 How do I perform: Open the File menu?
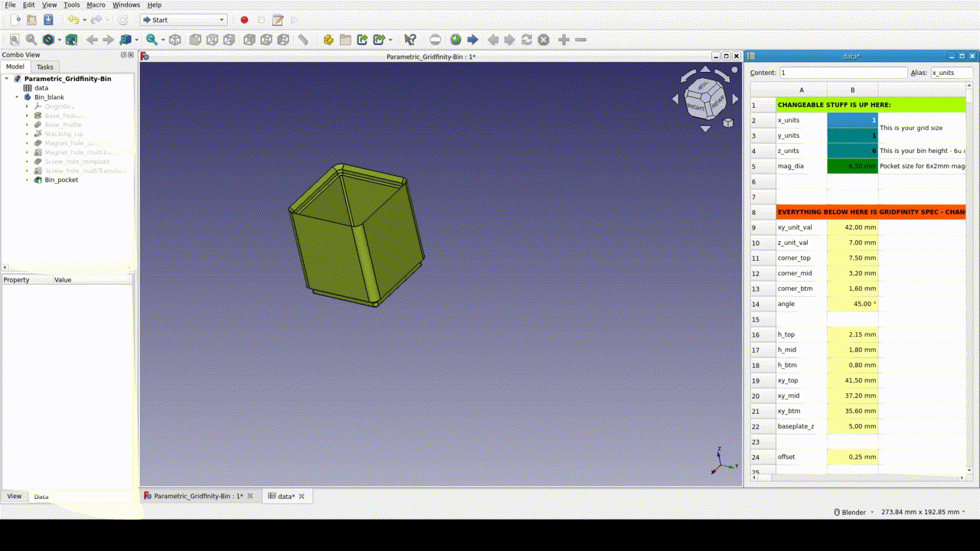pyautogui.click(x=10, y=5)
